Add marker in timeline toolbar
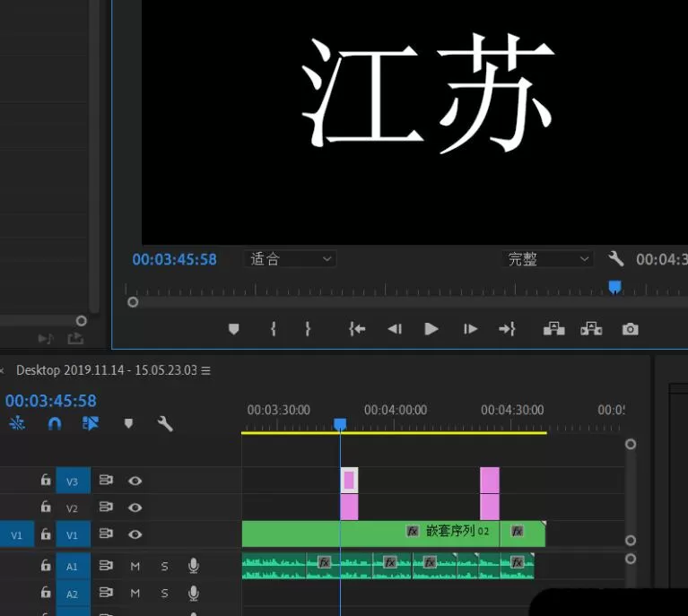The width and height of the screenshot is (688, 616). coord(128,423)
